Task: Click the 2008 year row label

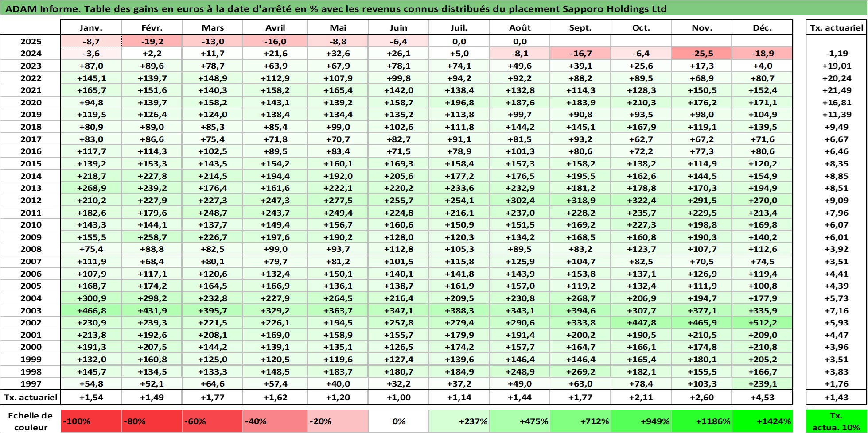Action: click(x=31, y=249)
